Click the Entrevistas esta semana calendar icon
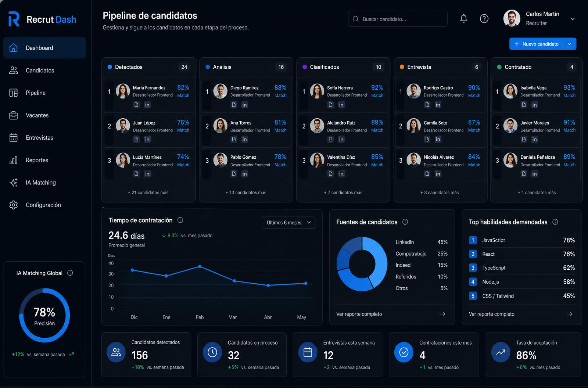The height and width of the screenshot is (388, 588). coord(308,352)
